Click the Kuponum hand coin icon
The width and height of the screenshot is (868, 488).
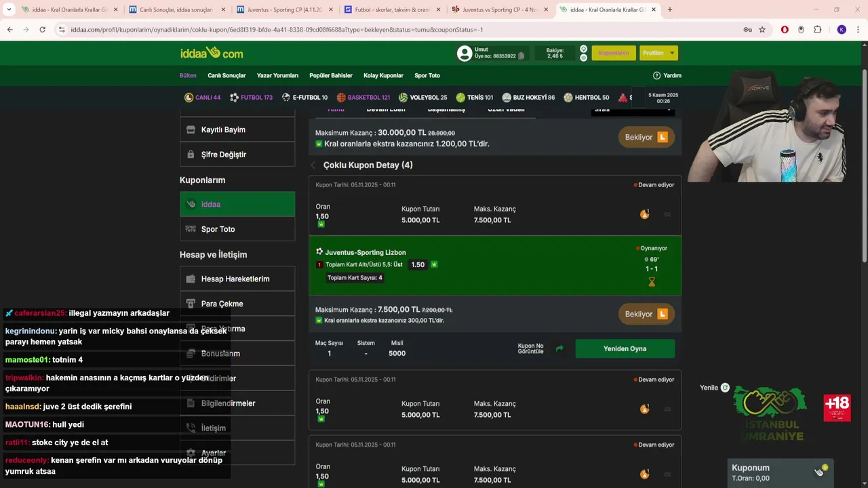pos(820,471)
